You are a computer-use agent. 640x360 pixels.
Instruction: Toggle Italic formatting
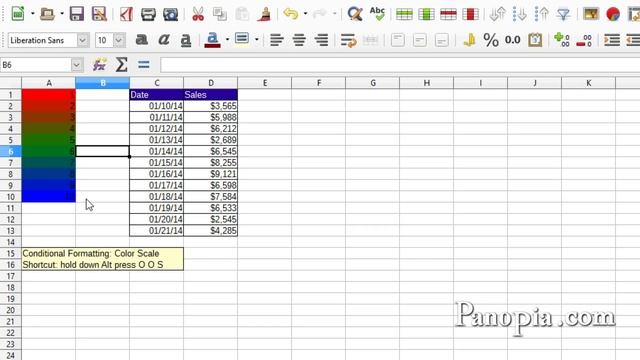(x=164, y=40)
